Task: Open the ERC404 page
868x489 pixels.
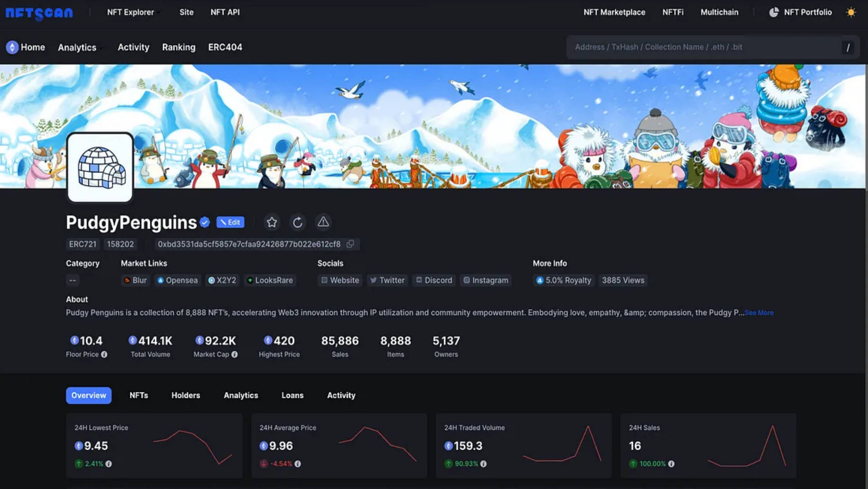Action: (225, 47)
